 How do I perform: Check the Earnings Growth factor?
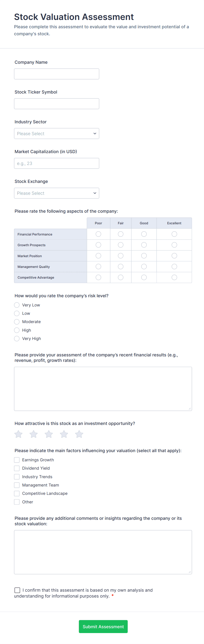(16, 460)
